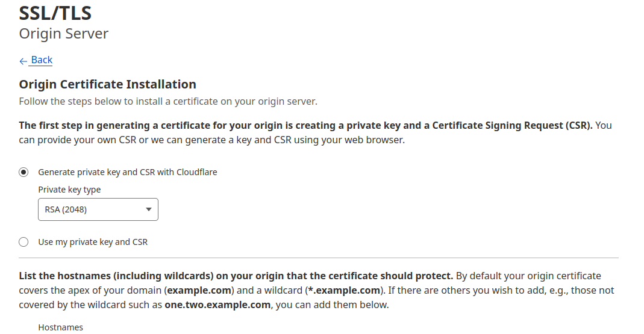Click the bold one.two.example.com hostname text
Image resolution: width=644 pixels, height=334 pixels.
pos(217,305)
